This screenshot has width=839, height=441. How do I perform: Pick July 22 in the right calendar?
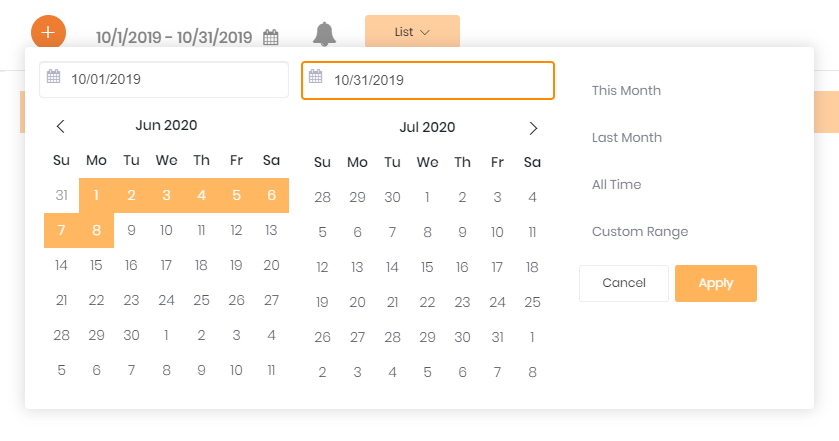(x=427, y=302)
